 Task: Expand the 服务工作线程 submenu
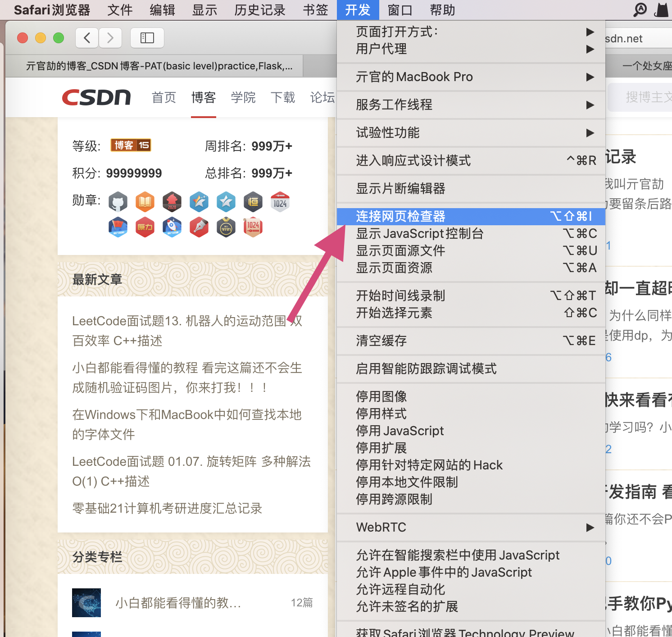tap(471, 105)
